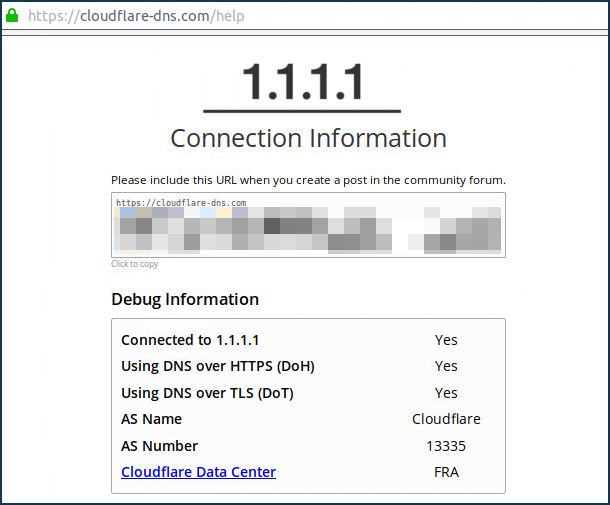The height and width of the screenshot is (505, 610).
Task: Click Yes value for Connected to 1.1.1.1
Action: tap(446, 340)
